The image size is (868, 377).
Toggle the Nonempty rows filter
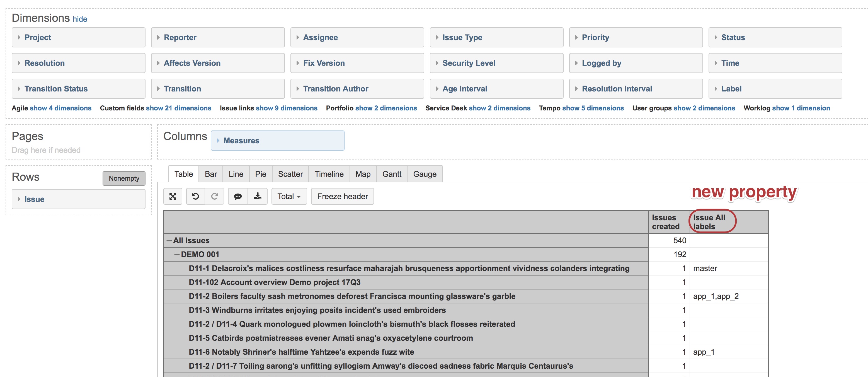coord(124,178)
